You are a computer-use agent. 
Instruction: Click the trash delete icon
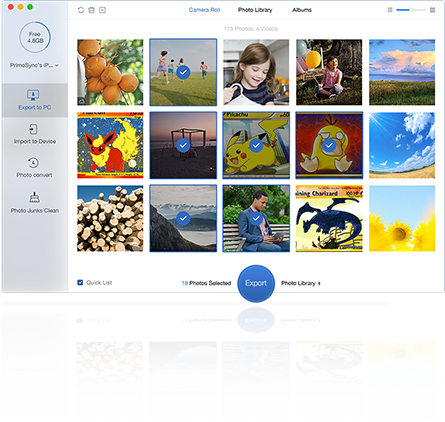[91, 10]
